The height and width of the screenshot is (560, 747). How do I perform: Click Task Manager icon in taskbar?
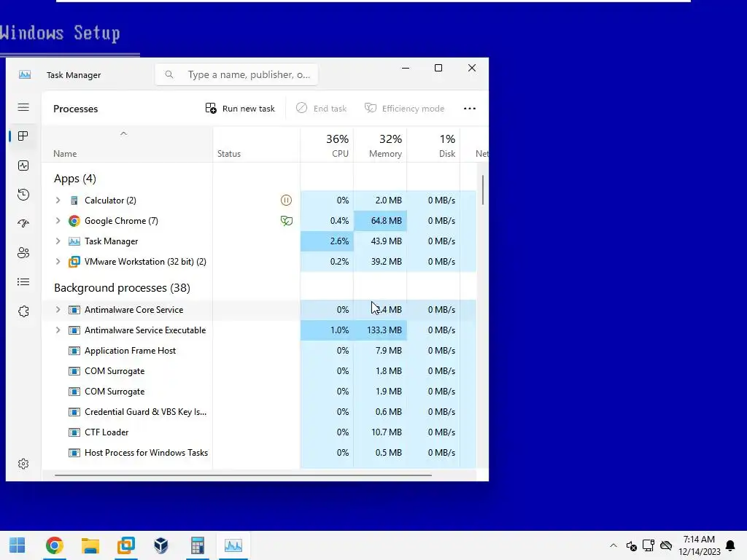coord(233,545)
